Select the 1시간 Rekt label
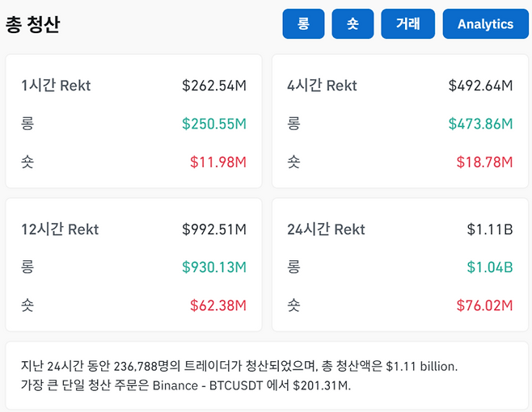Viewport: 532px width, 412px height. coord(56,86)
